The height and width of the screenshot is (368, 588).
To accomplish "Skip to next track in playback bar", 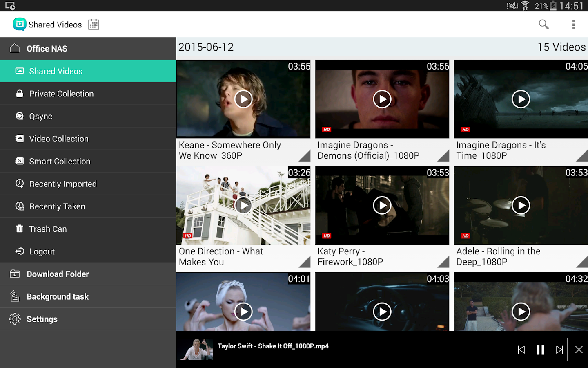I will coord(559,350).
